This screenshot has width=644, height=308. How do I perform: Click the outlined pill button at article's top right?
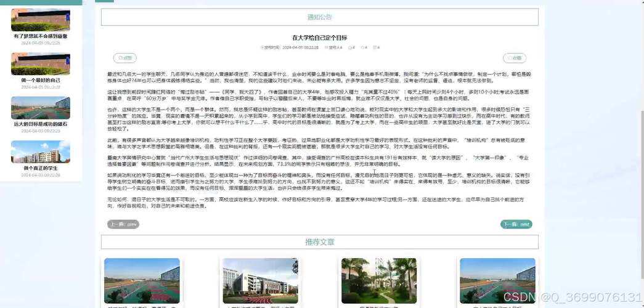point(515,59)
